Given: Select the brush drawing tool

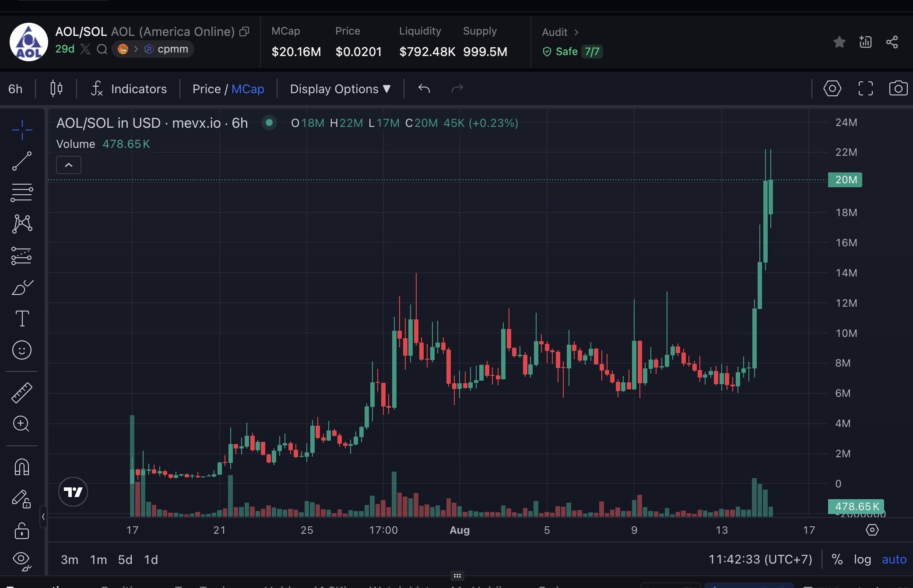Looking at the screenshot, I should (x=22, y=287).
